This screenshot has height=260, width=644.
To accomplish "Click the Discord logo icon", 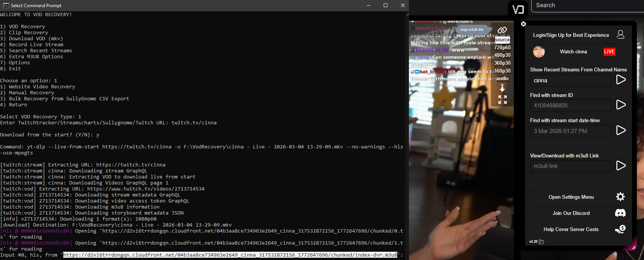I will [x=620, y=213].
